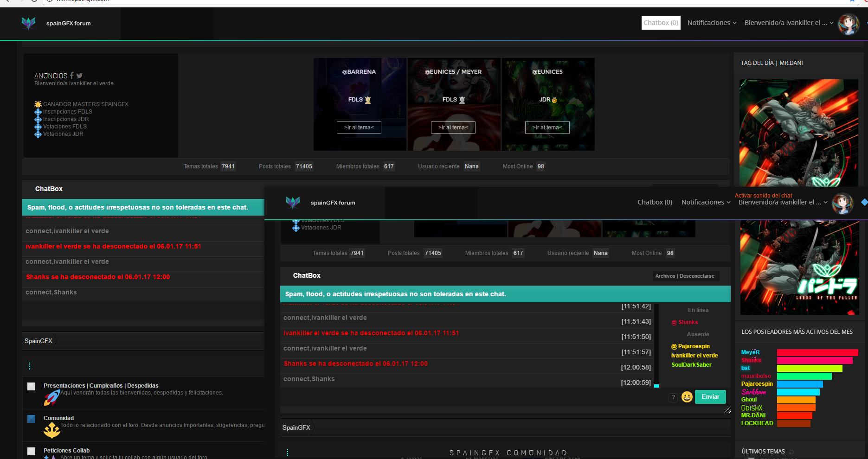Open the Comunidad forum
Viewport: 868px width, 459px height.
click(x=58, y=418)
